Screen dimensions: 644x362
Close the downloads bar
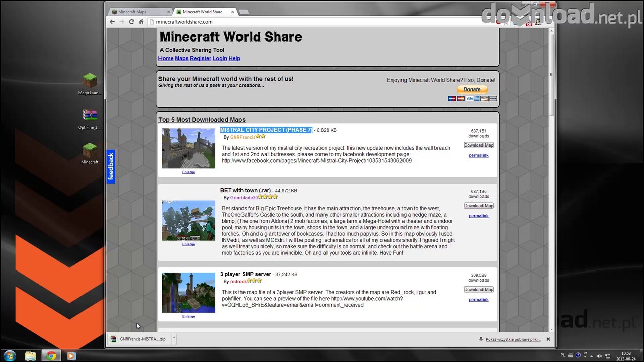tap(548, 339)
